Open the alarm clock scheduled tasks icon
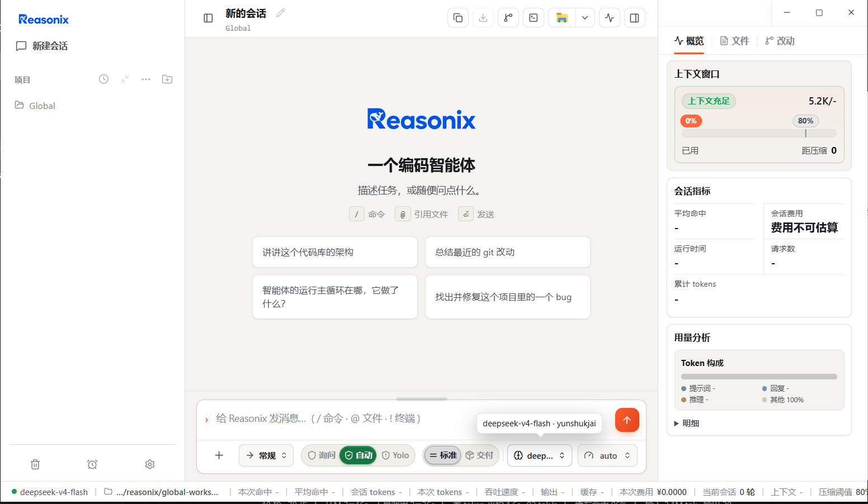868x504 pixels. [x=92, y=464]
